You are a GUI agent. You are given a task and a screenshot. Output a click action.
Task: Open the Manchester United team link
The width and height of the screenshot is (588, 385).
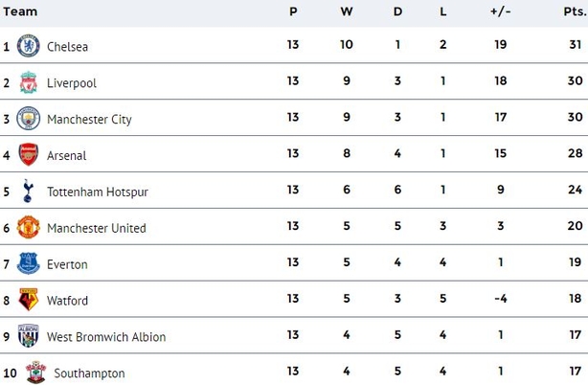tap(97, 228)
